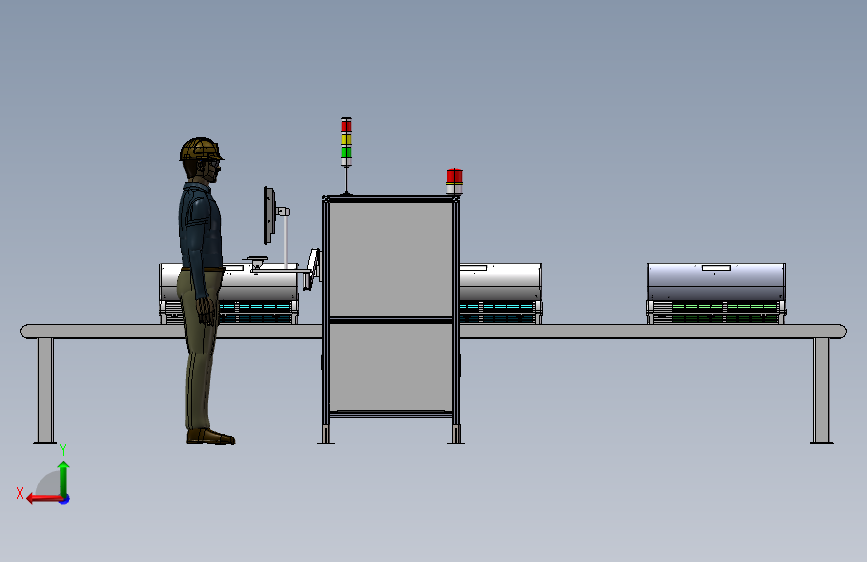Select the operator monitor screen
Viewport: 867px width, 562px height.
click(x=269, y=216)
